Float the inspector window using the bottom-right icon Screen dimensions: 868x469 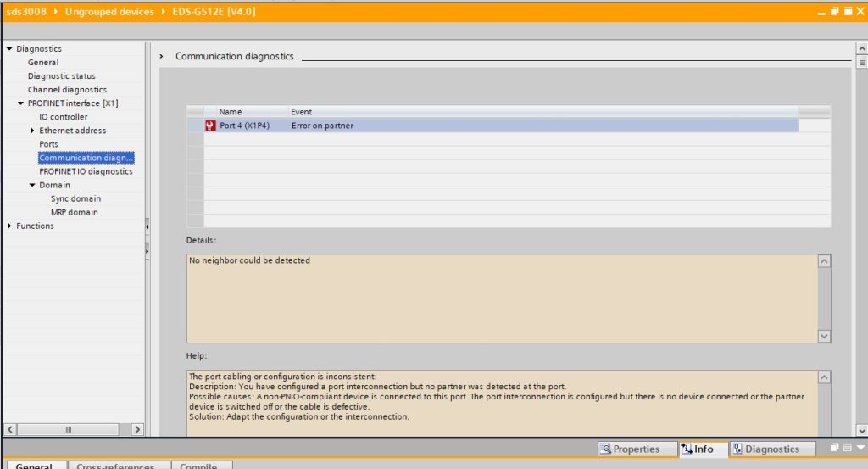coord(834,448)
